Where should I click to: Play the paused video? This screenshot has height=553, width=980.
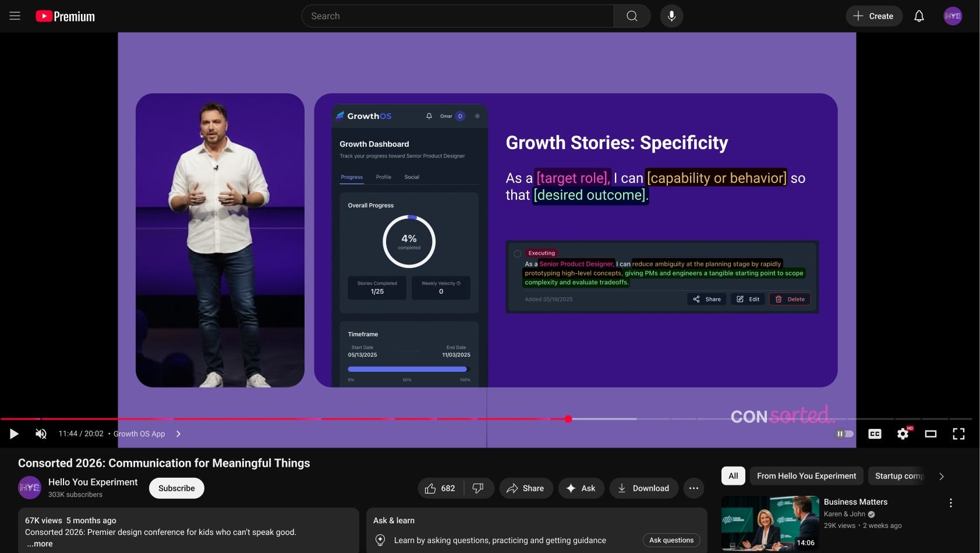[x=14, y=434]
